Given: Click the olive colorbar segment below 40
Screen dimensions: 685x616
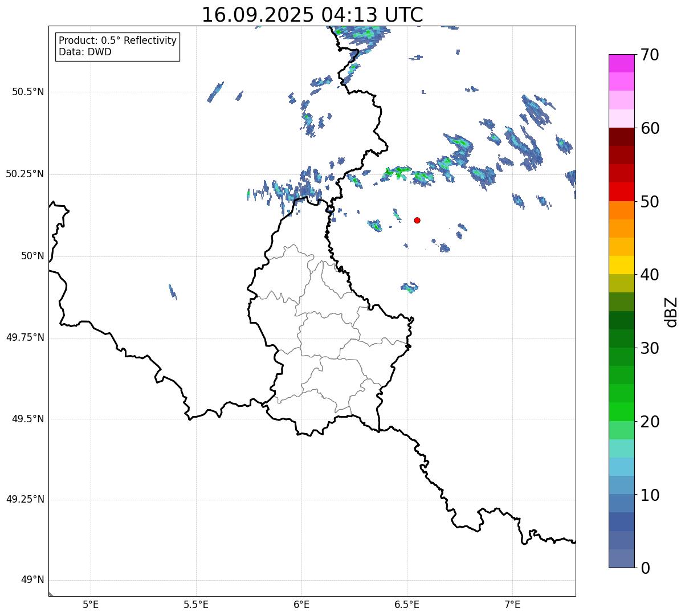Looking at the screenshot, I should (621, 284).
